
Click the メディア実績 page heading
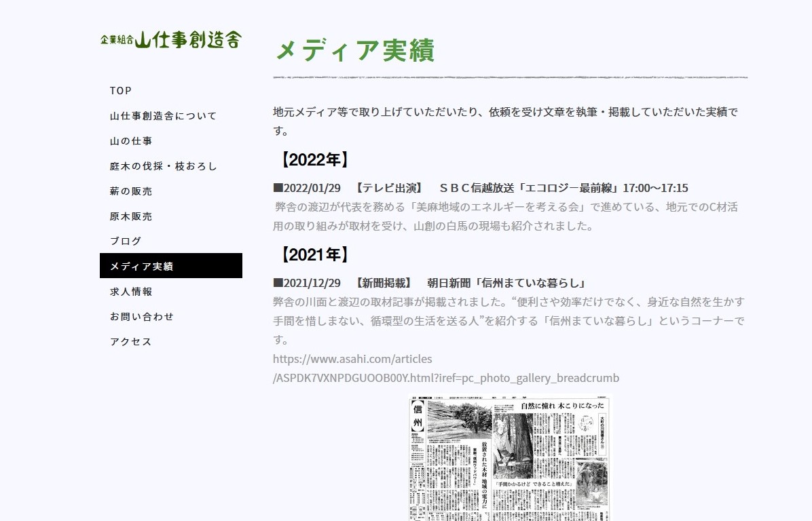[x=355, y=51]
